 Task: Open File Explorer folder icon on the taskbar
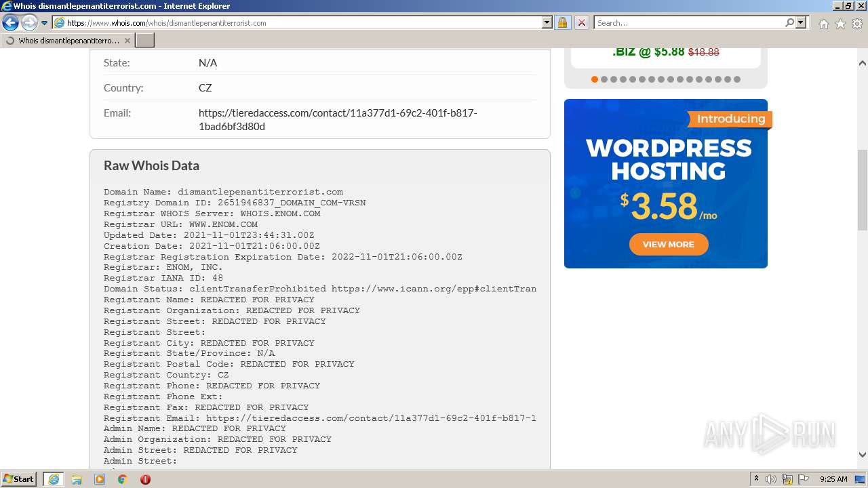(77, 479)
